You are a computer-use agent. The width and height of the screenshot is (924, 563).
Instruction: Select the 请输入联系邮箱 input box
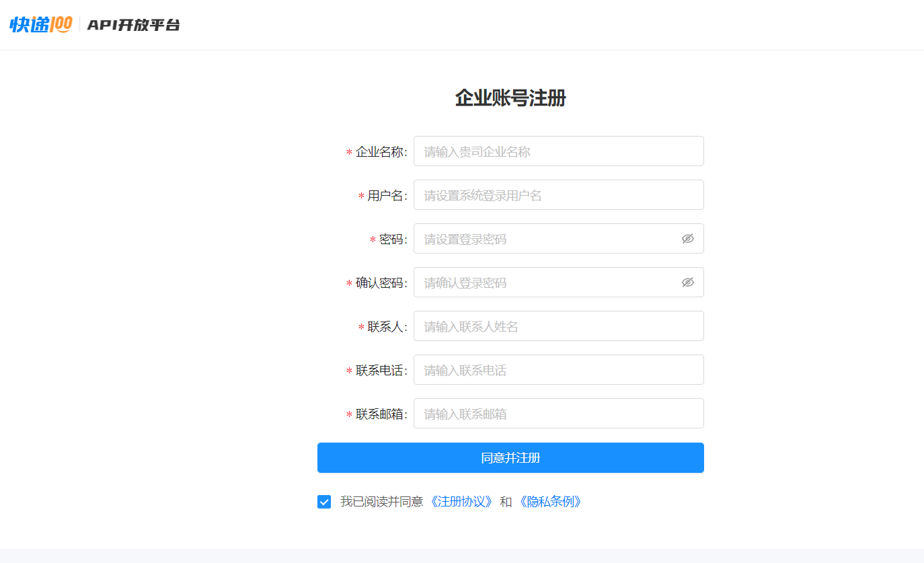[x=558, y=414]
